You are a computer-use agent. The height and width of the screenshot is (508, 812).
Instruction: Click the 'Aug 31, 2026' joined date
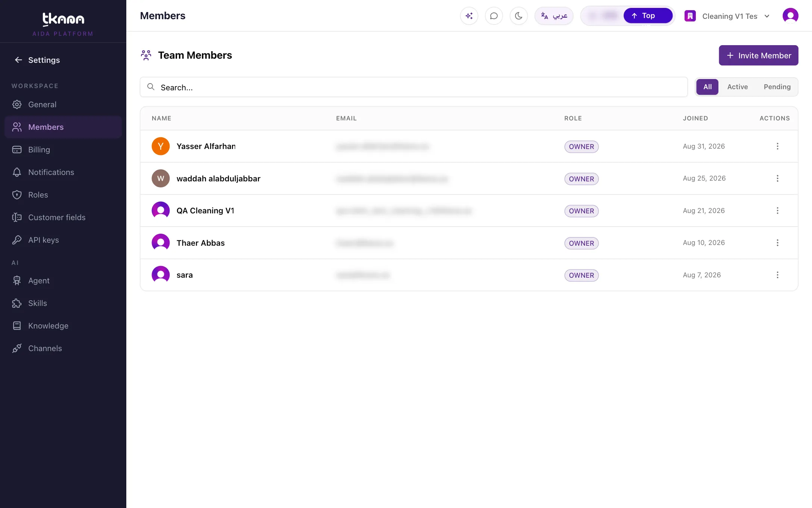[x=703, y=146]
